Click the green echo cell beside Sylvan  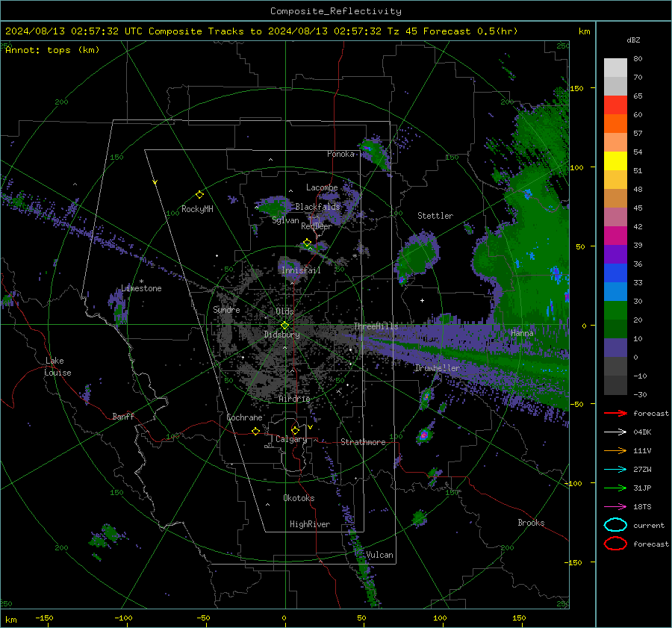point(273,207)
